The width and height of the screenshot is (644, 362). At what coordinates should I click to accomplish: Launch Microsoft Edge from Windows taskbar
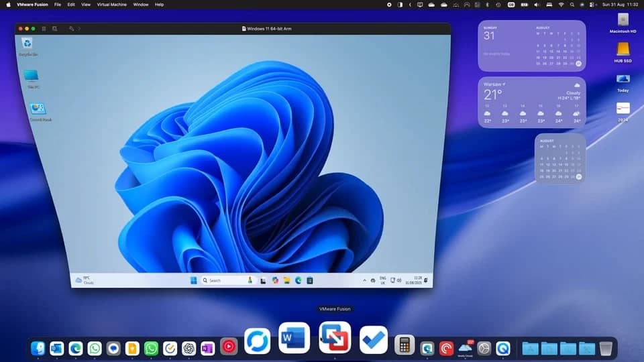(298, 280)
